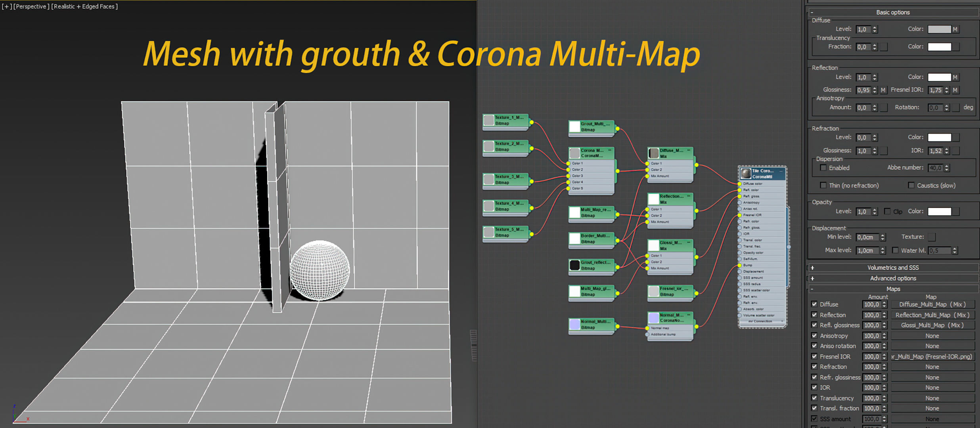Click the Corona MultiMap node preview icon
Screen dimensions: 980x428
tap(574, 153)
